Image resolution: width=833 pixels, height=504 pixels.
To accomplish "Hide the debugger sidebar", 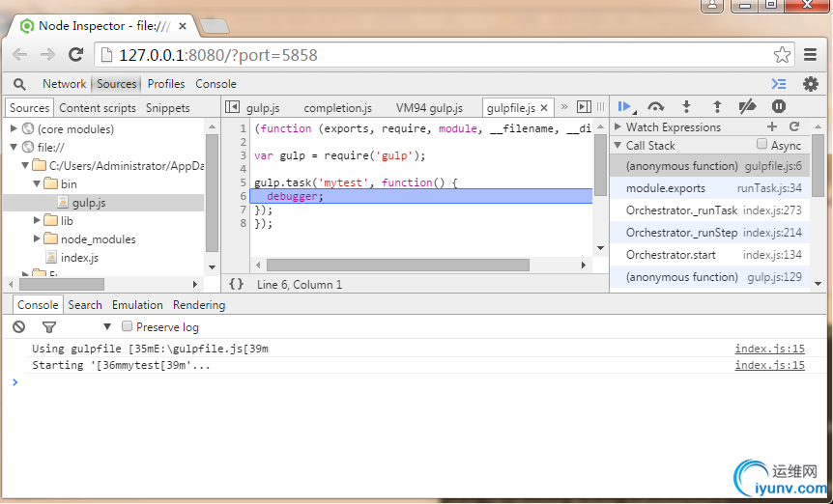I will pyautogui.click(x=584, y=106).
